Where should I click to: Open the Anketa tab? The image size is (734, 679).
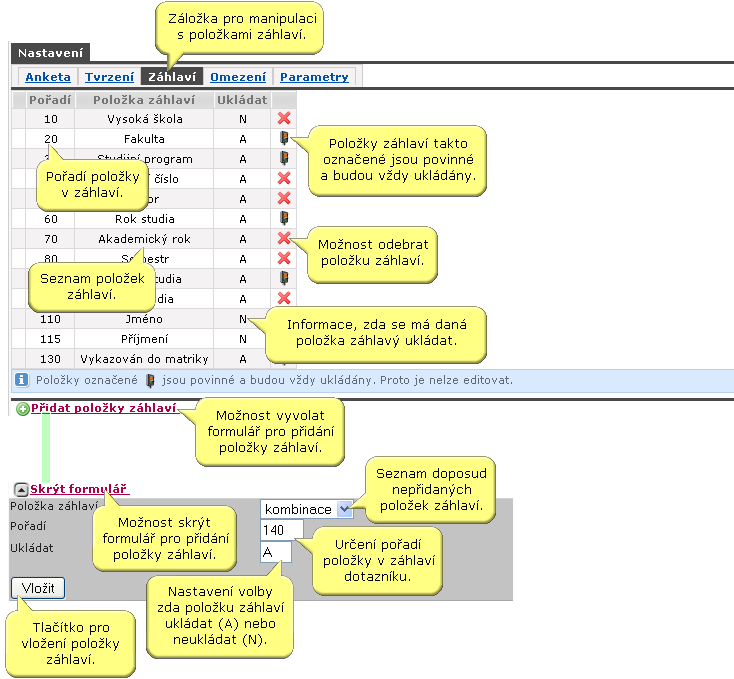[x=48, y=77]
